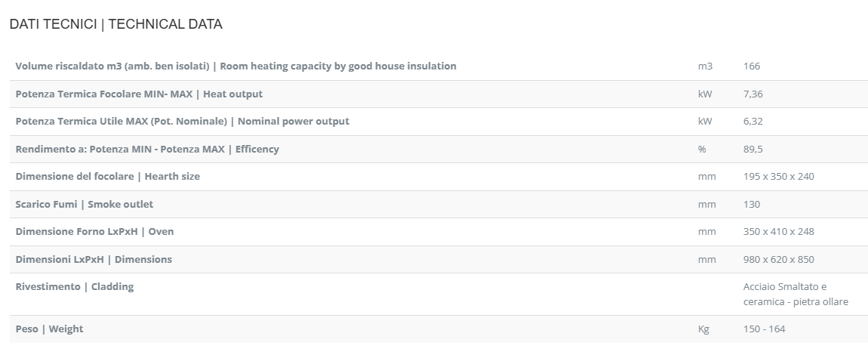Select the Rendimento Efficency row label
868x358 pixels.
coord(147,150)
